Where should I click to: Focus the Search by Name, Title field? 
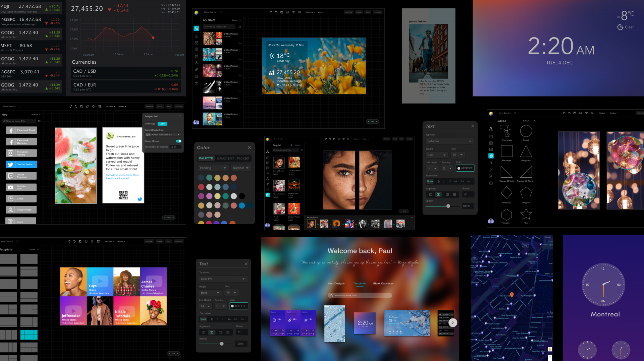[360, 295]
